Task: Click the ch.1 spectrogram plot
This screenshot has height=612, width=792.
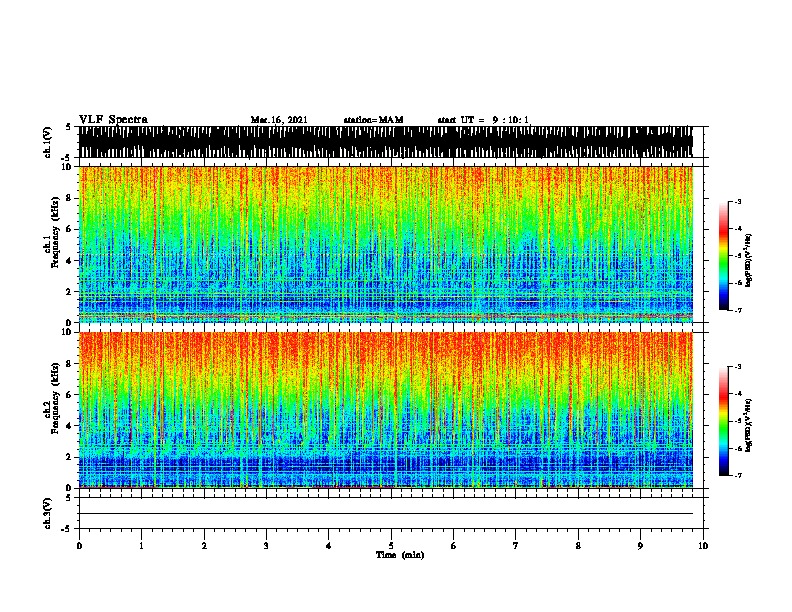Action: point(386,244)
